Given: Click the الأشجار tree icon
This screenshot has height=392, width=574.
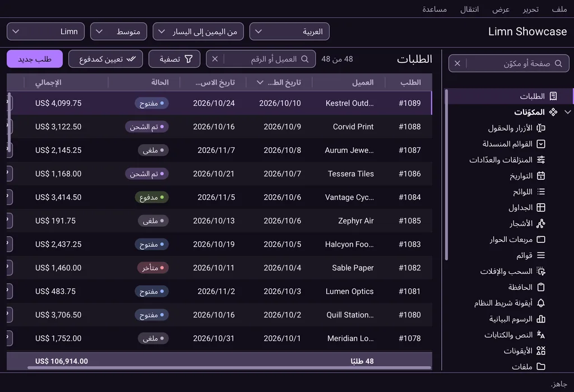Looking at the screenshot, I should coord(541,223).
